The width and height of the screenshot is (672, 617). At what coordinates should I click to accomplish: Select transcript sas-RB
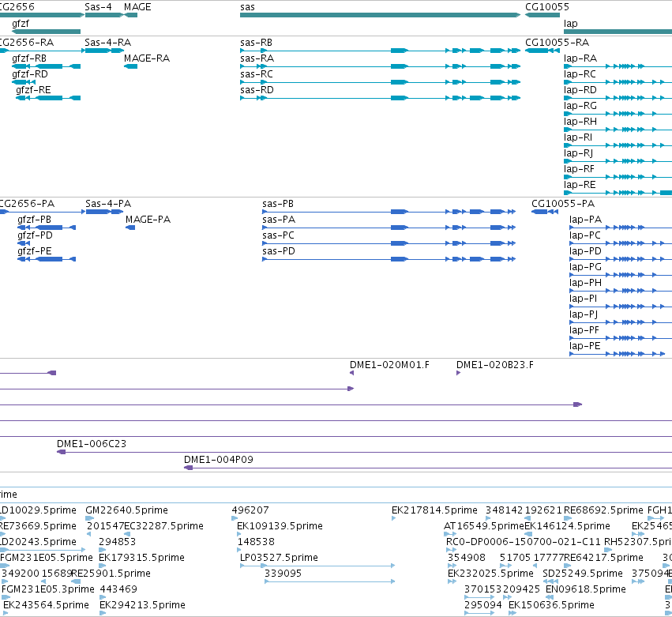380,51
